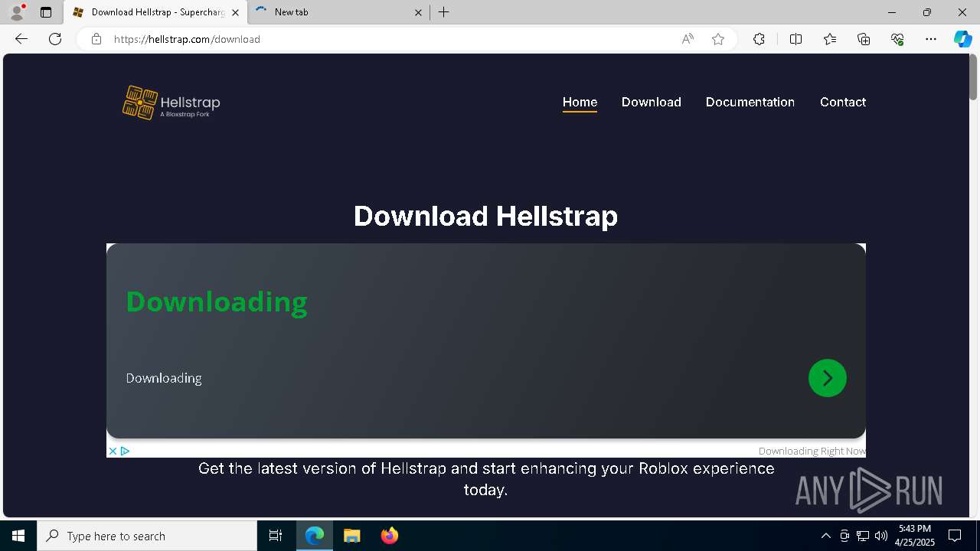Viewport: 980px width, 551px height.
Task: Toggle Split screen view
Action: click(795, 39)
